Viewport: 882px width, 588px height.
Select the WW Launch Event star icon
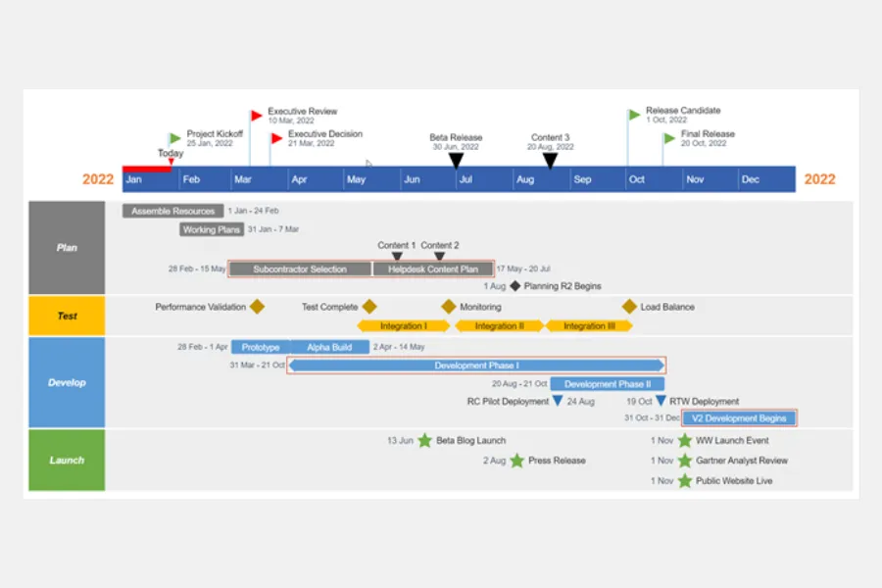[683, 441]
